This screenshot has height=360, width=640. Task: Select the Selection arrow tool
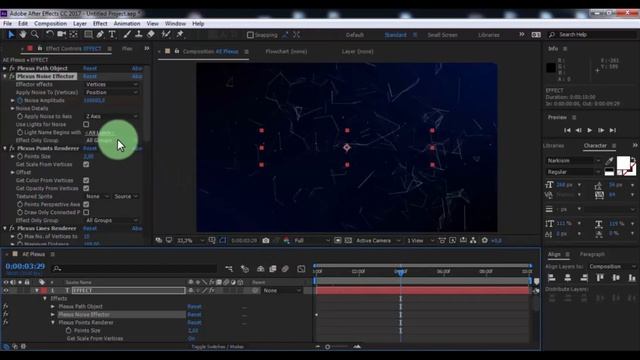pos(11,35)
